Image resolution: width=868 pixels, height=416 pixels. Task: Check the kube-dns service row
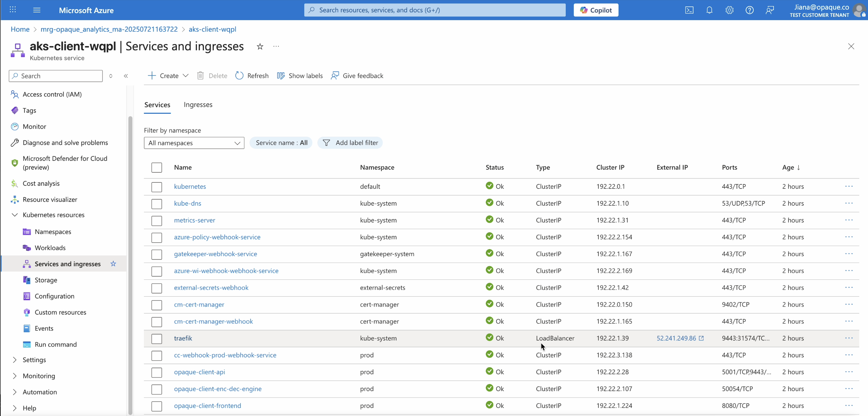click(157, 204)
